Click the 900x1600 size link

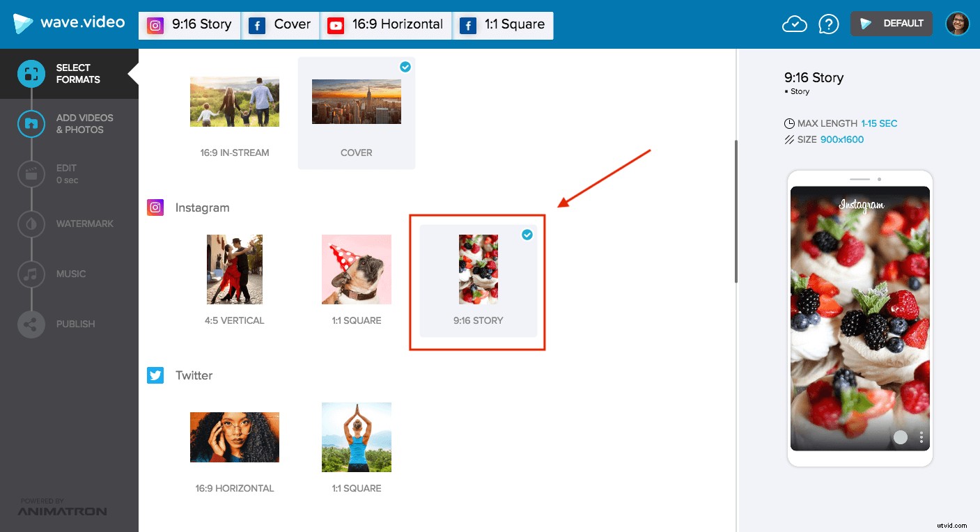pyautogui.click(x=841, y=139)
